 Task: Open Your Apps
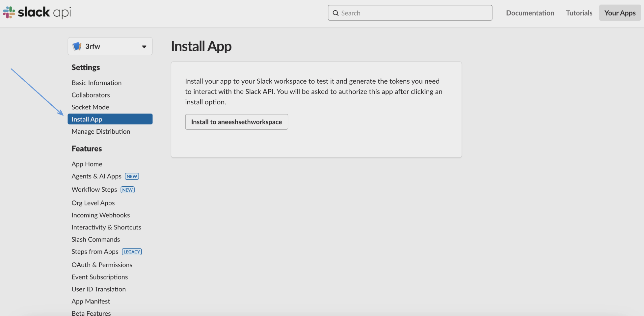coord(620,13)
